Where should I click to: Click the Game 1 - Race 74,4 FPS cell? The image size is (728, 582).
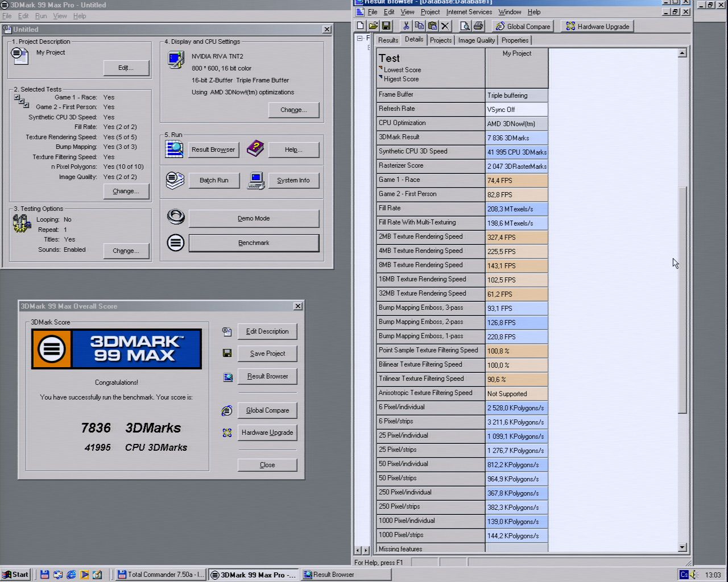pyautogui.click(x=517, y=180)
